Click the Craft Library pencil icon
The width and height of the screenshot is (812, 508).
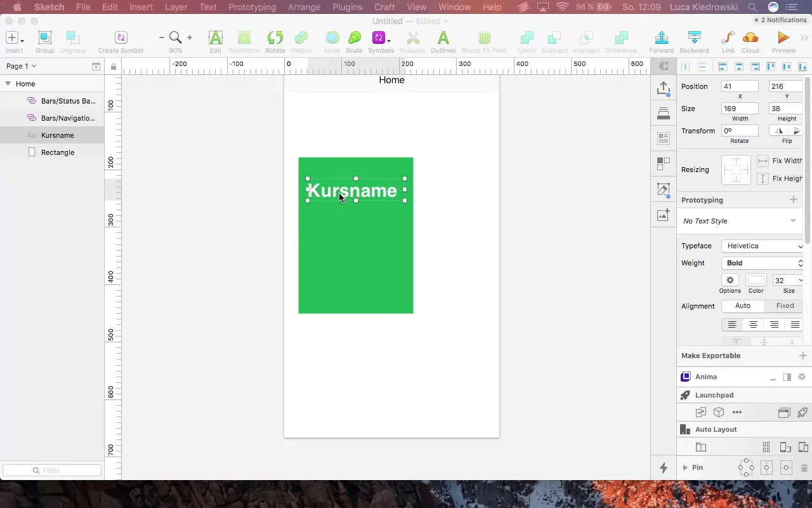point(664,190)
